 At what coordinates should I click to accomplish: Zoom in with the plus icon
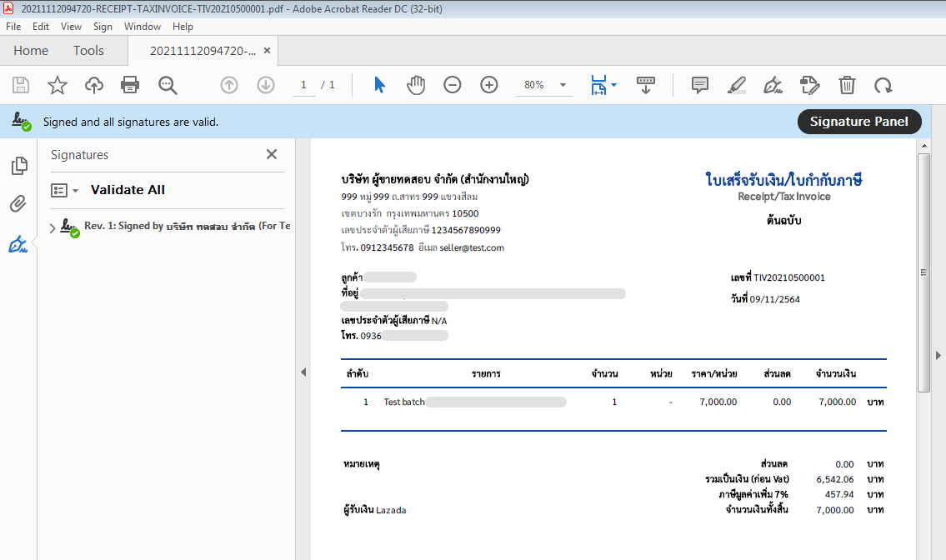pyautogui.click(x=488, y=84)
